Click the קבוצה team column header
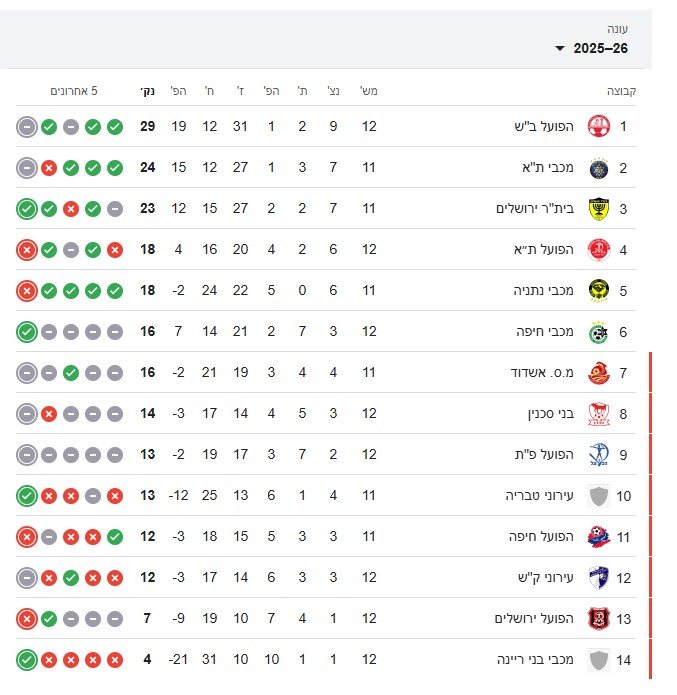This screenshot has height=695, width=677. 621,91
